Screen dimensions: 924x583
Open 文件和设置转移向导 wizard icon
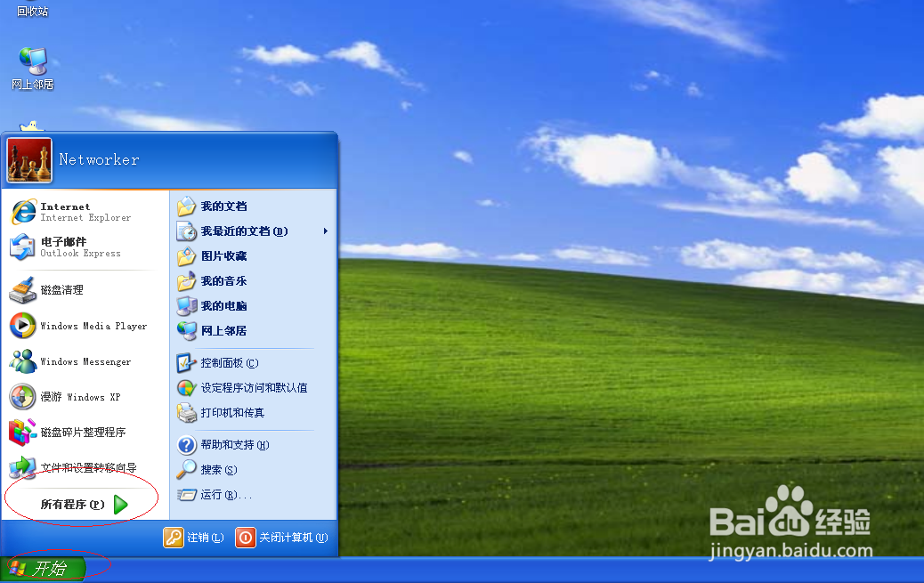[x=22, y=467]
